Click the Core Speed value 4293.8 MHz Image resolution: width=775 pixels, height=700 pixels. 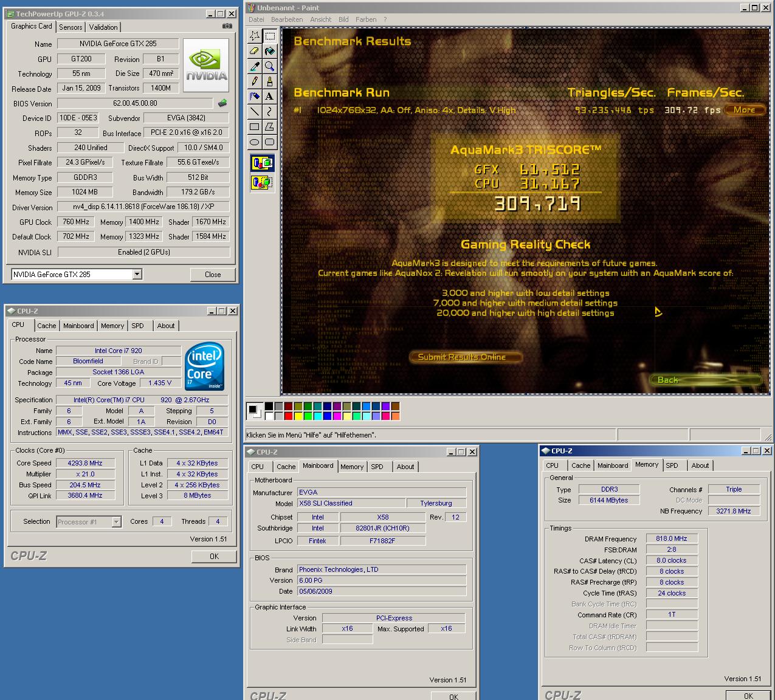click(x=85, y=463)
